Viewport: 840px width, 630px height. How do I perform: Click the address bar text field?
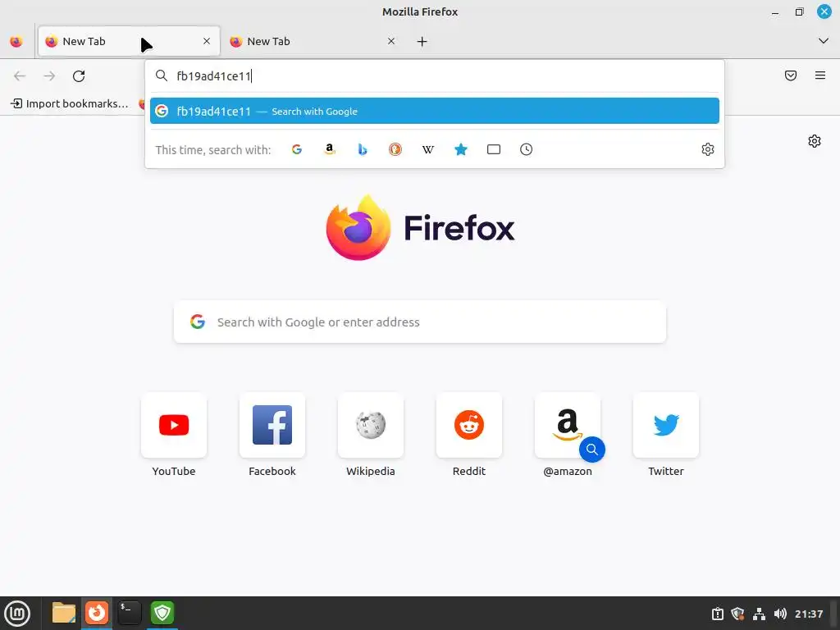[435, 76]
